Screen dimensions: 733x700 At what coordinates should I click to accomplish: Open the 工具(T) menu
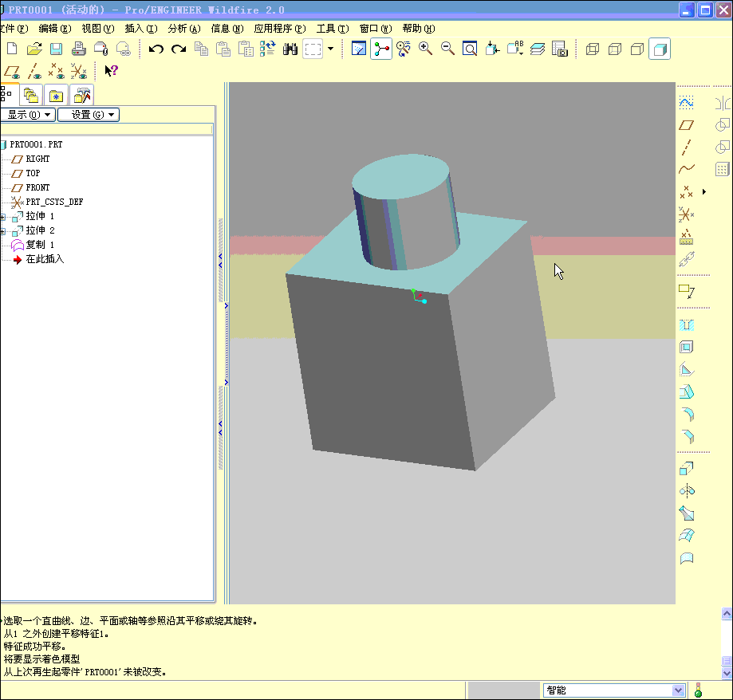pos(333,29)
